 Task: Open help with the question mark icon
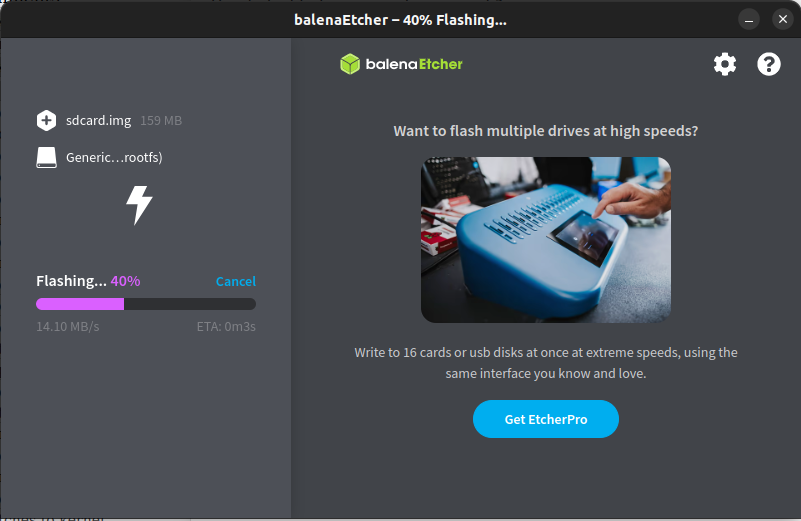[768, 64]
